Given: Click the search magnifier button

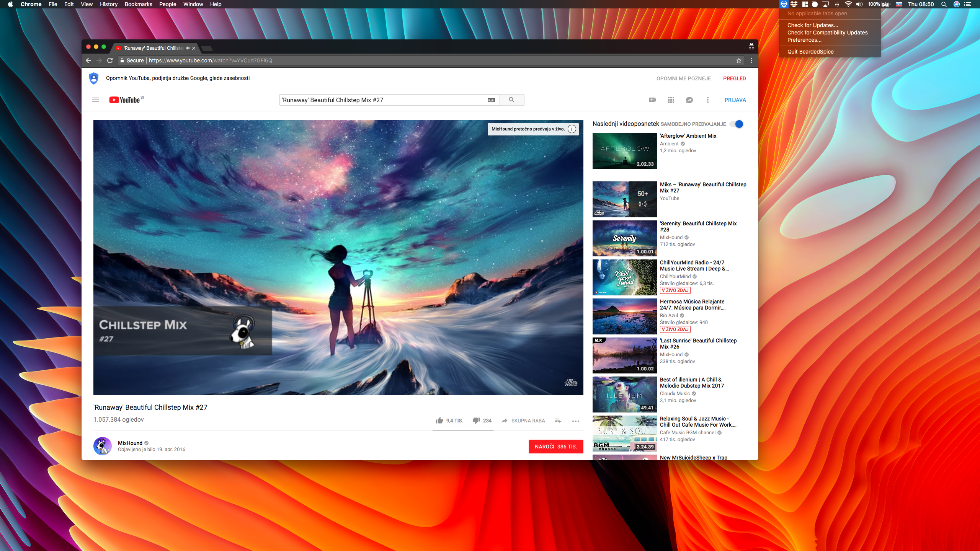Looking at the screenshot, I should tap(511, 100).
